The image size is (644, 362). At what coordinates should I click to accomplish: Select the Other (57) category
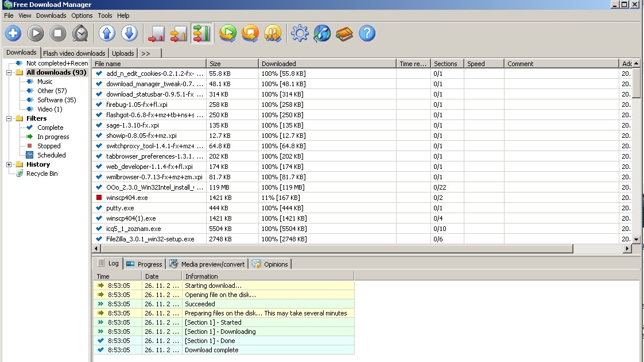pyautogui.click(x=52, y=91)
